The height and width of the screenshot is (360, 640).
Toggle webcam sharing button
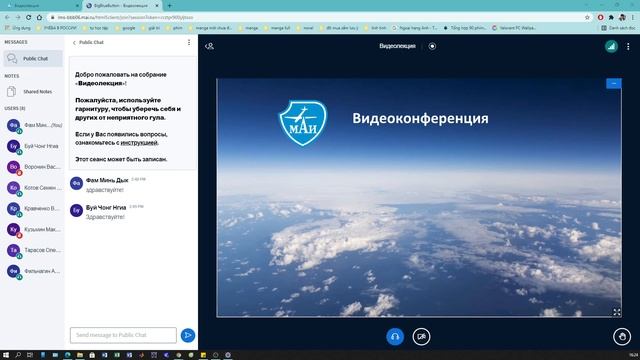(421, 337)
